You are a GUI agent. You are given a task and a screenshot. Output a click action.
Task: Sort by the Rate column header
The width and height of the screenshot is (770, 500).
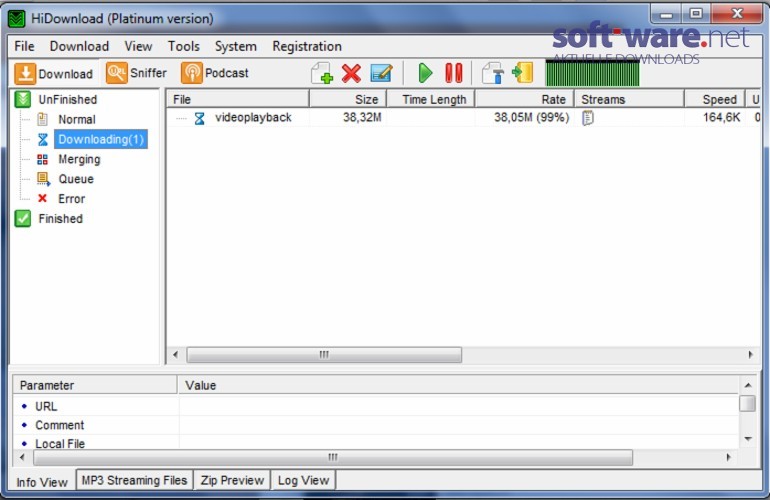point(524,99)
